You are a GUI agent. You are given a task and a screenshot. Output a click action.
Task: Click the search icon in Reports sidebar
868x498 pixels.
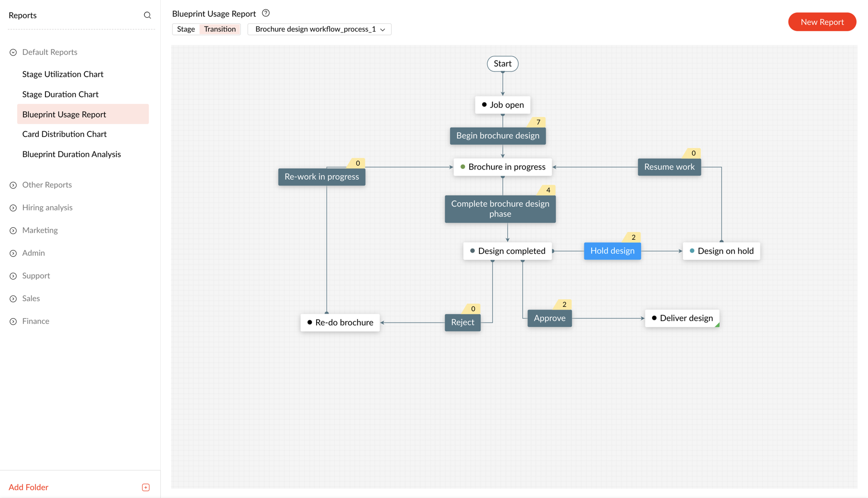(x=147, y=15)
